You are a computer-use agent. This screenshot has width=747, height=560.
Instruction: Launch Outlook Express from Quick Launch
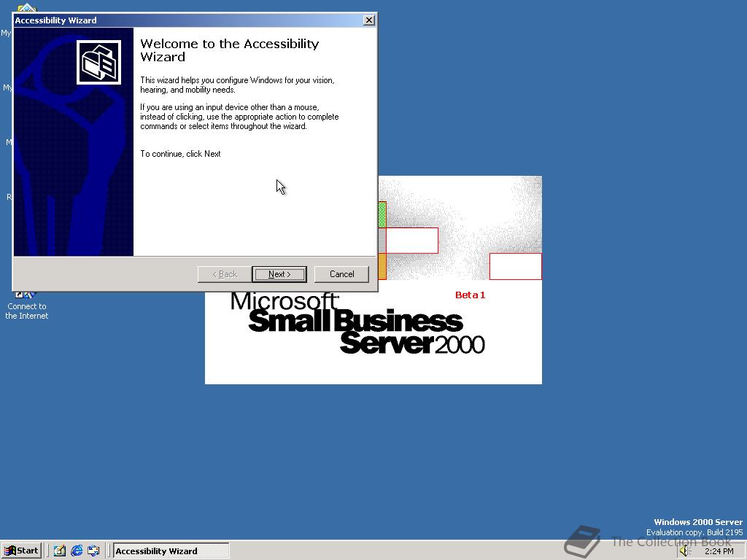(93, 551)
